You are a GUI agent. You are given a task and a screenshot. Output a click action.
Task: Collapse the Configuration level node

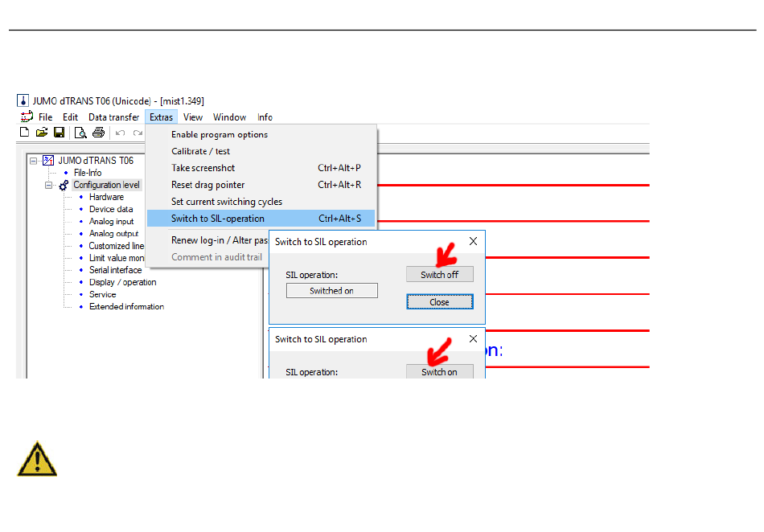coord(49,185)
